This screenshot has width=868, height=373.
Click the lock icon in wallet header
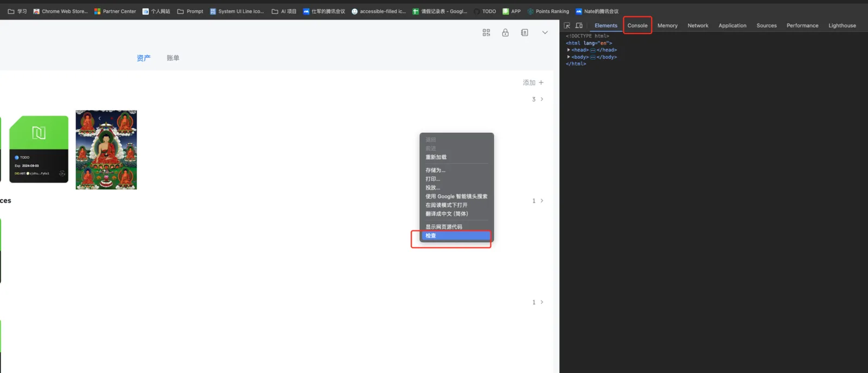tap(505, 33)
